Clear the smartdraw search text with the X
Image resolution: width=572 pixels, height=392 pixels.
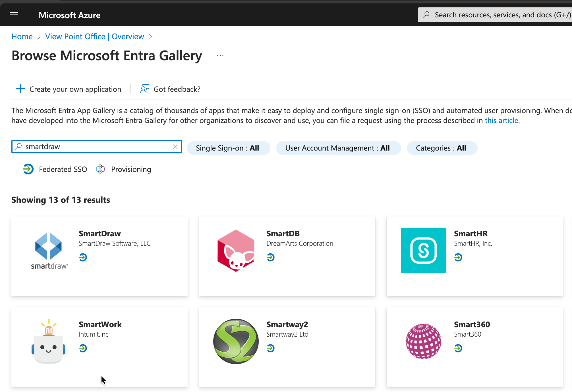coord(175,147)
